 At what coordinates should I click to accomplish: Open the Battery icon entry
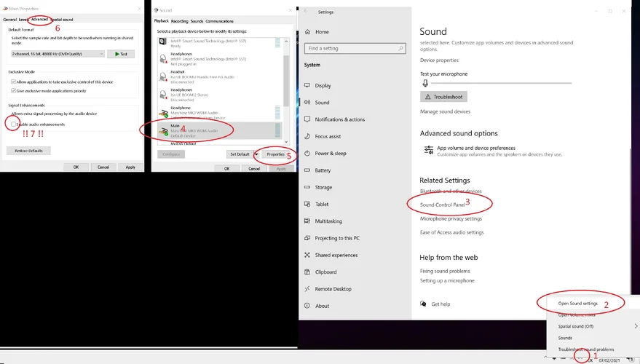click(307, 170)
